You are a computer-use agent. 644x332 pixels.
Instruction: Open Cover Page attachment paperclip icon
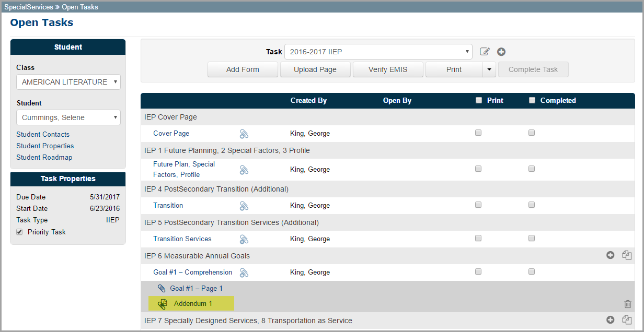244,134
